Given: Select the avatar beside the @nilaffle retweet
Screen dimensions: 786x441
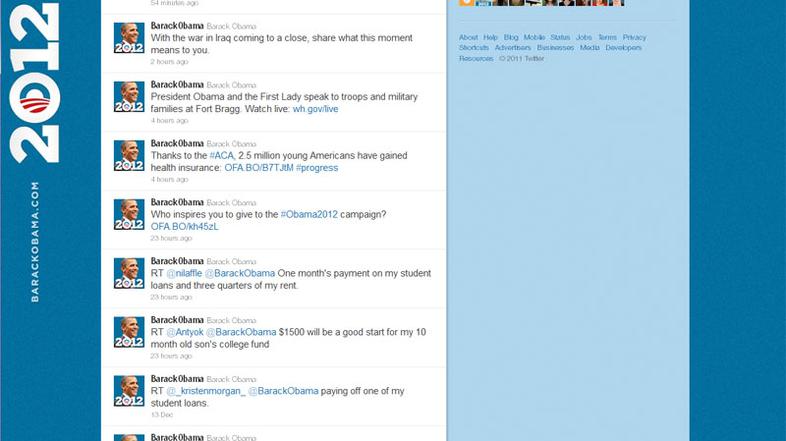Looking at the screenshot, I should click(x=129, y=273).
